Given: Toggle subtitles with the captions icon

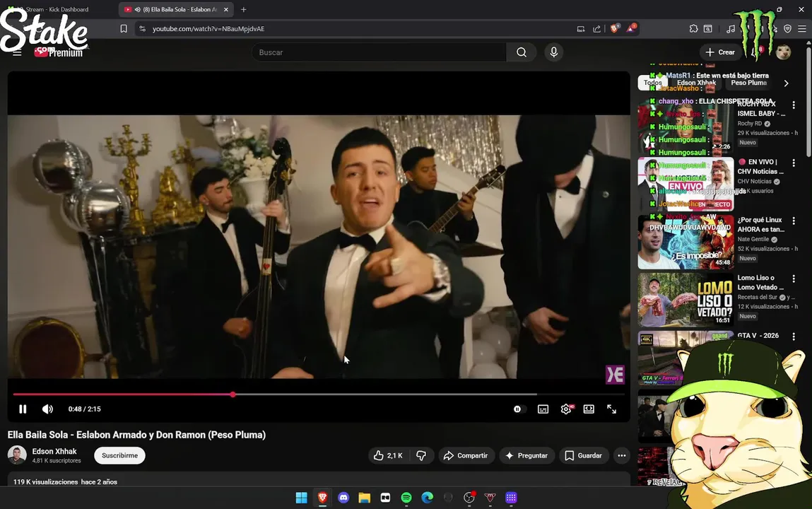Looking at the screenshot, I should point(543,409).
